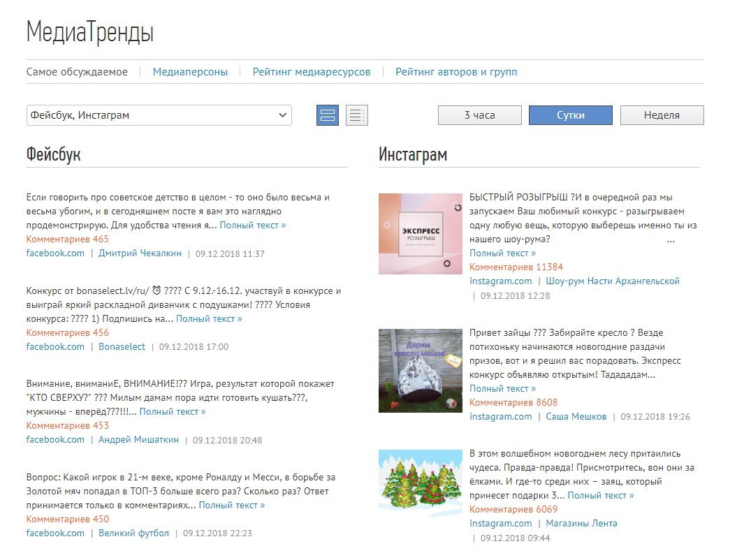The image size is (744, 560).
Task: Click Комментариев 456 count
Action: (x=67, y=333)
